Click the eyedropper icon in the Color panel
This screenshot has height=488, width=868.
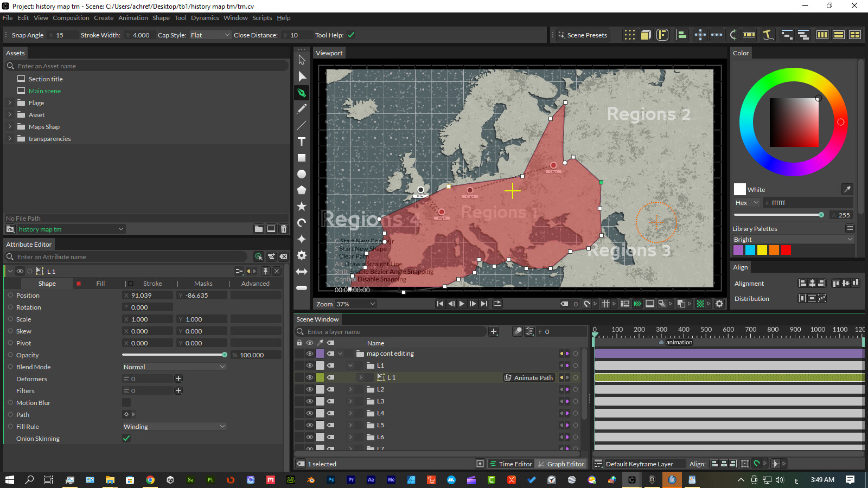point(847,189)
